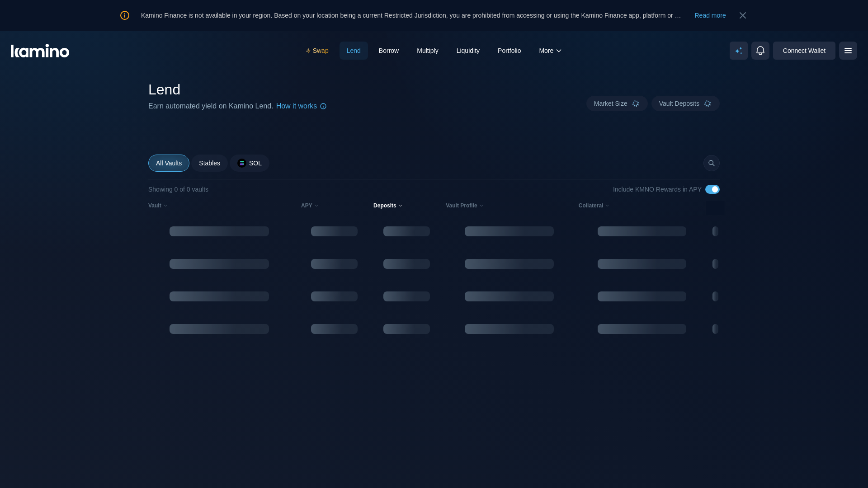Click the Vault Deposits stat pill

click(x=685, y=103)
